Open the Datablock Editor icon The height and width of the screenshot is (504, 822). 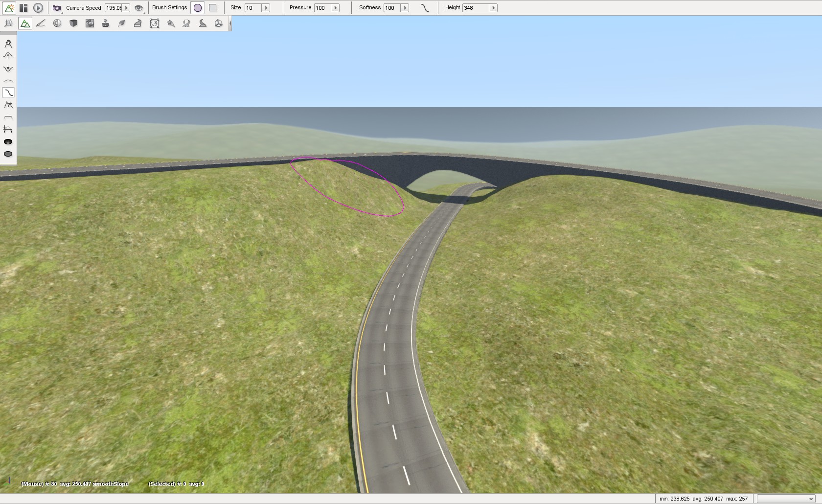coord(90,23)
